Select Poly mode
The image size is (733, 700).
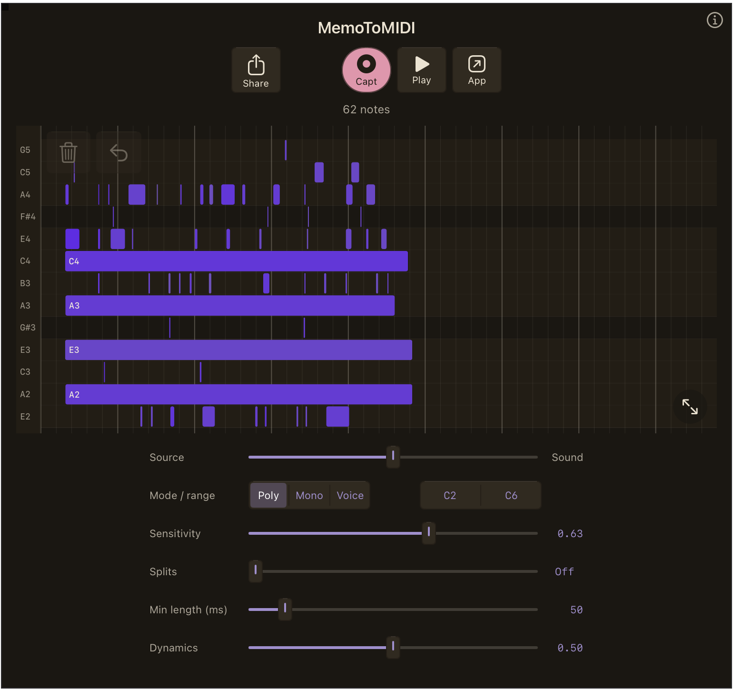click(x=268, y=495)
